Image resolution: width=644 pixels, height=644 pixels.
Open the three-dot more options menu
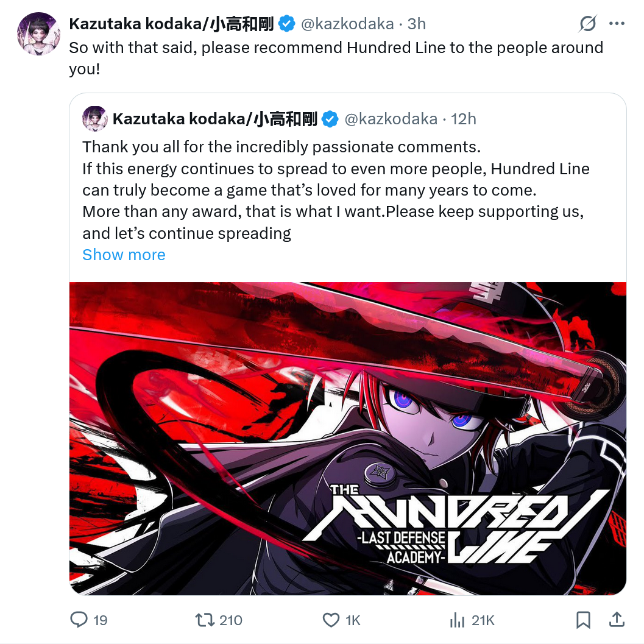point(617,24)
